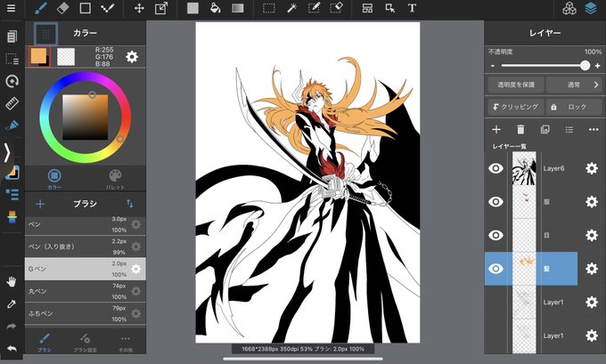
Task: Select the Magic Wand tool
Action: tap(291, 8)
